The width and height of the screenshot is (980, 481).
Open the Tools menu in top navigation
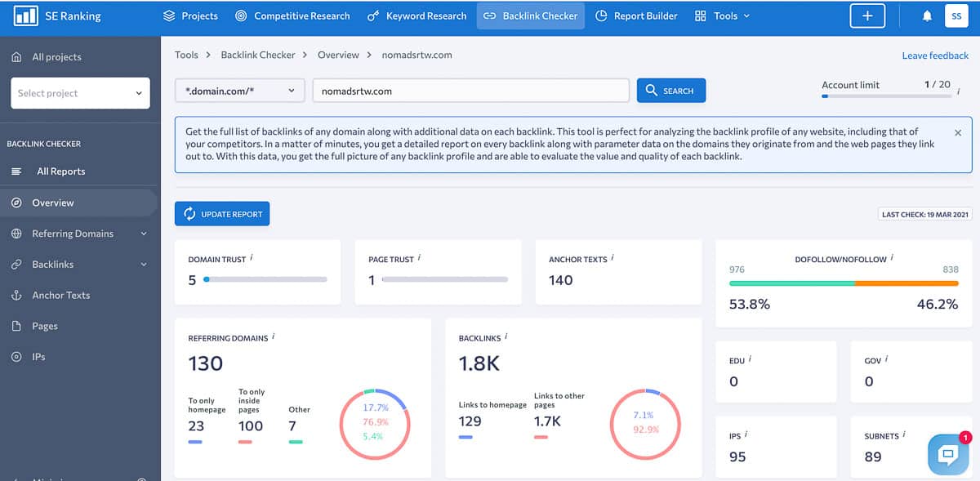(722, 15)
